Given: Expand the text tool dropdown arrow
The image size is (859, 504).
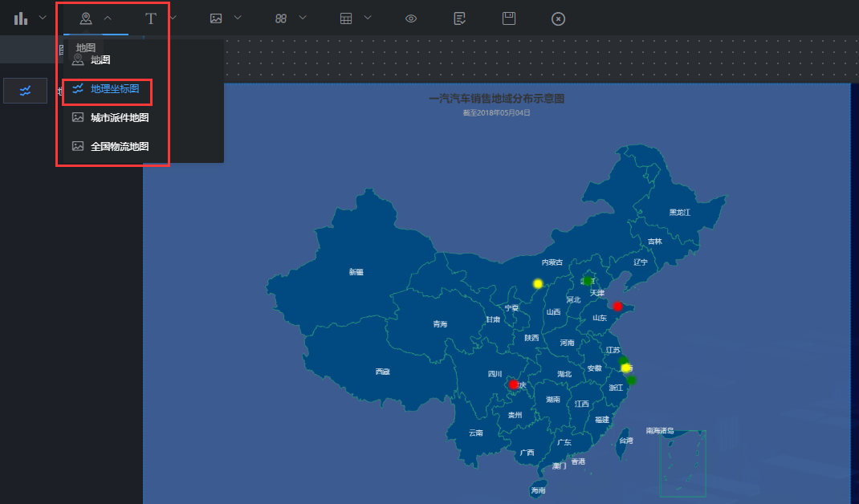Looking at the screenshot, I should point(173,18).
